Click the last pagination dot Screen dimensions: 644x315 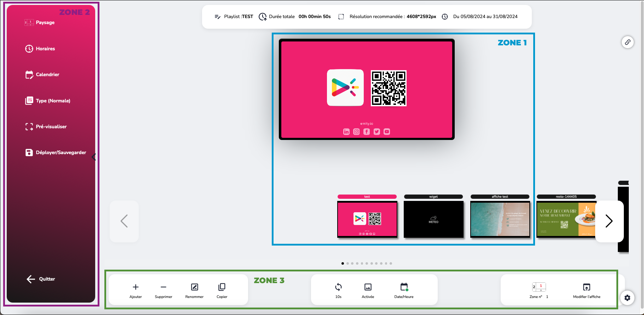pyautogui.click(x=391, y=263)
